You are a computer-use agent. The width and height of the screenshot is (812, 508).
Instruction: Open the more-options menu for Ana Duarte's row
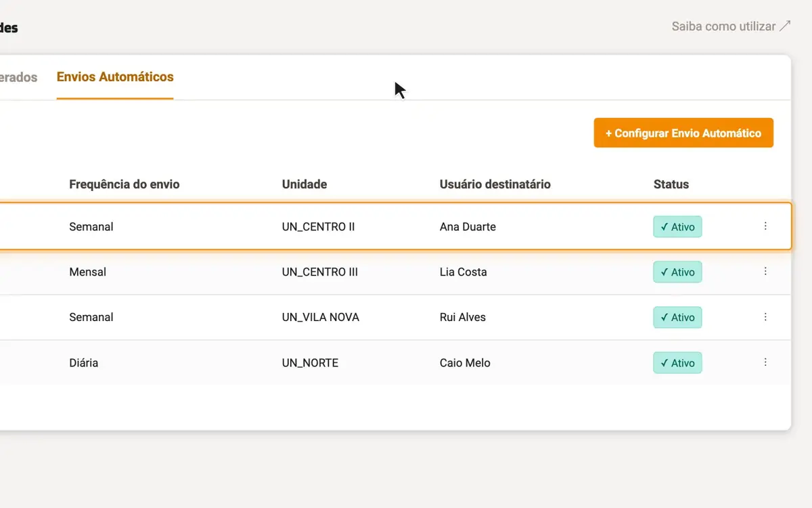coord(765,226)
